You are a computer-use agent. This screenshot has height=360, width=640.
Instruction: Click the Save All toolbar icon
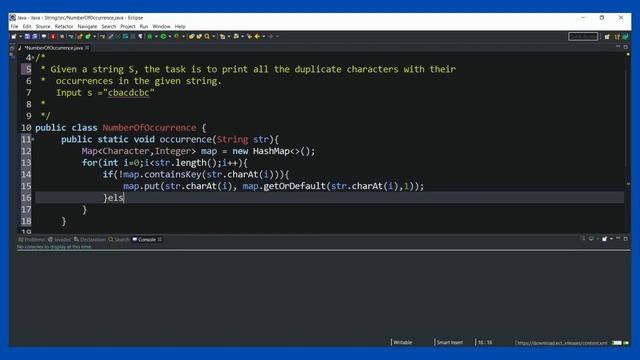click(35, 36)
